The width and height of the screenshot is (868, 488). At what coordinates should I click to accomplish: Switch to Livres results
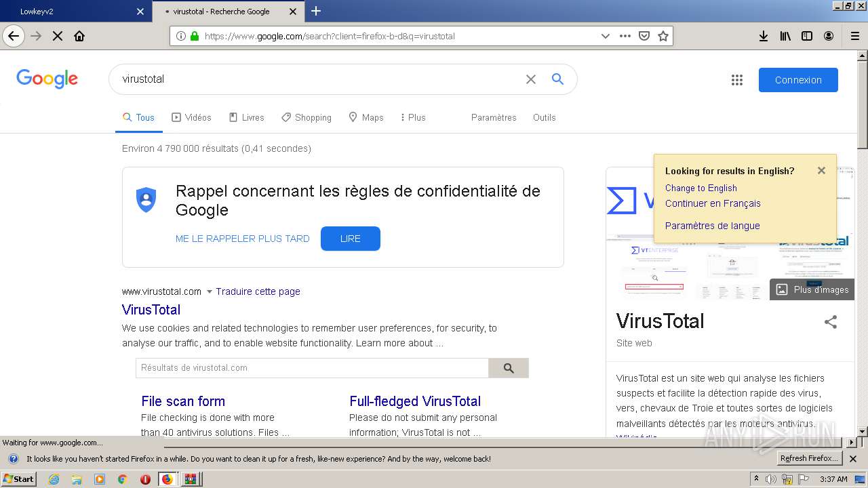point(246,117)
